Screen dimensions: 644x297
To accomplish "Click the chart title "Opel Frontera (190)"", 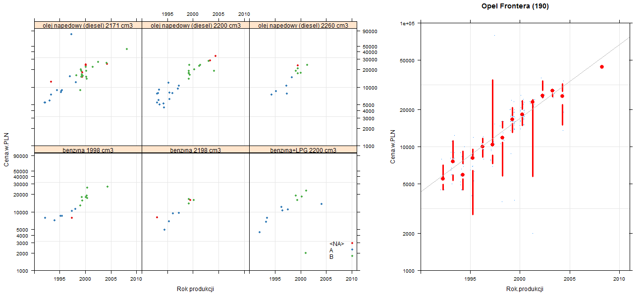I will click(515, 6).
